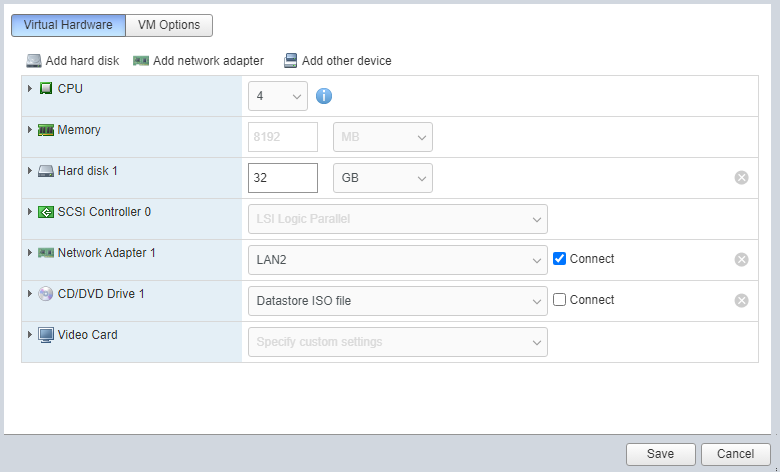
Task: Select the Virtual Hardware tab
Action: coord(68,25)
